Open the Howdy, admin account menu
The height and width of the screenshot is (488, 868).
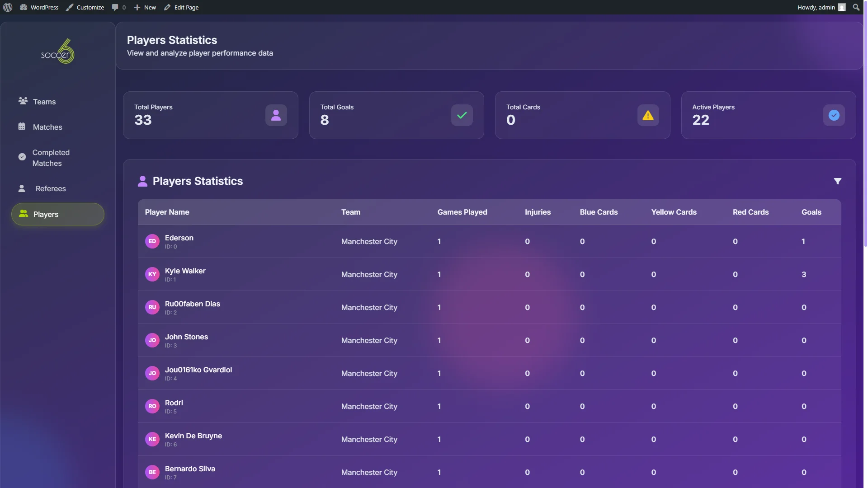(821, 7)
